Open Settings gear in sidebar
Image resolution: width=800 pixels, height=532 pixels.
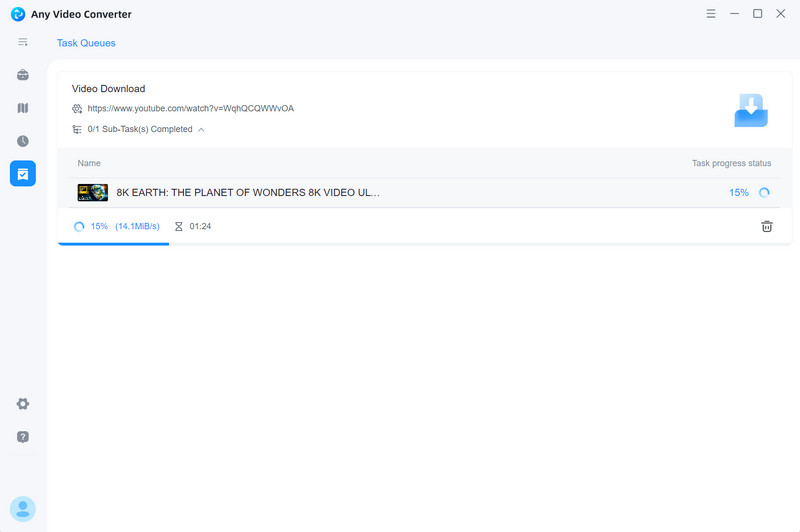(x=23, y=404)
